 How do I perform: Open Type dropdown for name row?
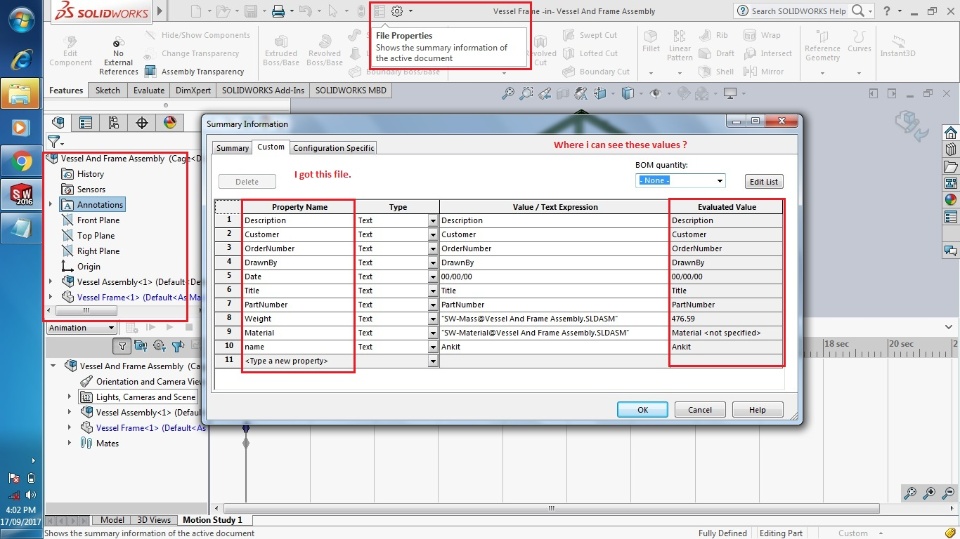point(433,347)
